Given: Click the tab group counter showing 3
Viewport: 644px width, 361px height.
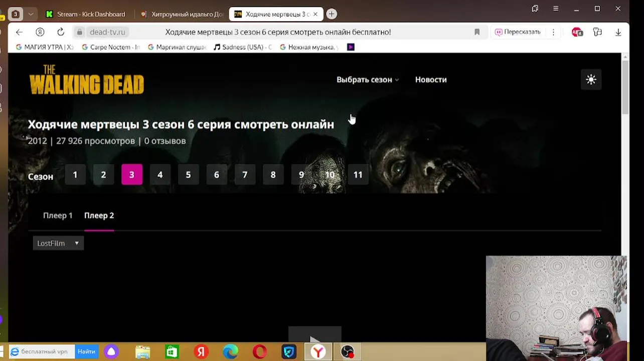Looking at the screenshot, I should pyautogui.click(x=16, y=14).
